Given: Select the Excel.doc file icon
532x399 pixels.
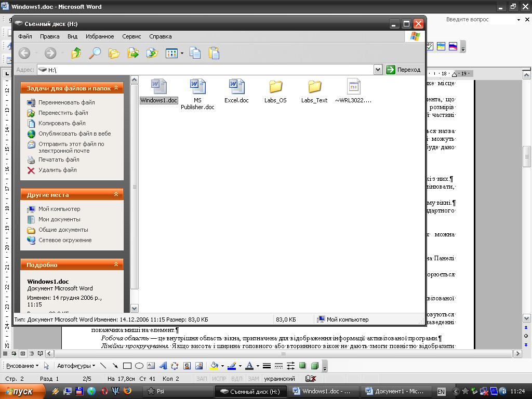Looking at the screenshot, I should 236,91.
